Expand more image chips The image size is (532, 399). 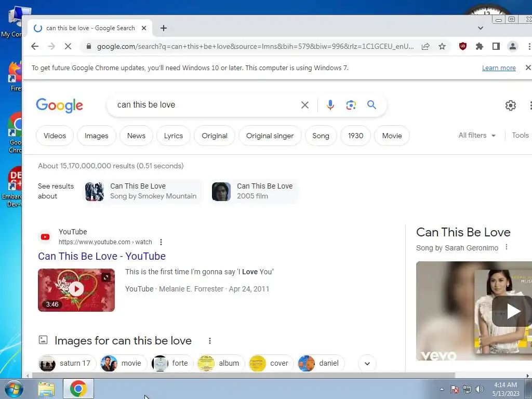tap(367, 363)
